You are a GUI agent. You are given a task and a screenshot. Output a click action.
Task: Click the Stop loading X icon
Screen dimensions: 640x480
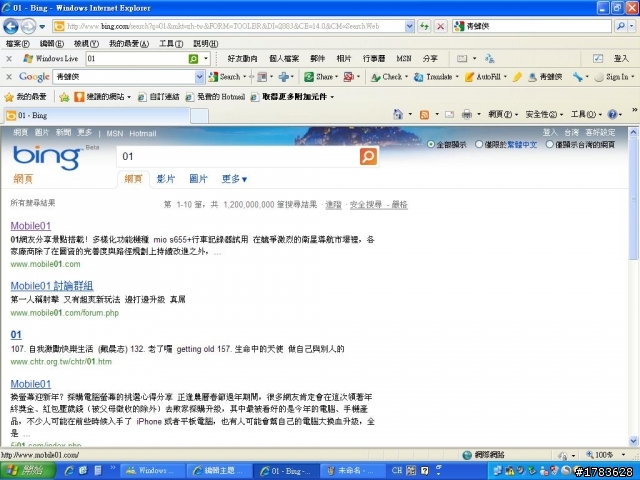pos(440,27)
